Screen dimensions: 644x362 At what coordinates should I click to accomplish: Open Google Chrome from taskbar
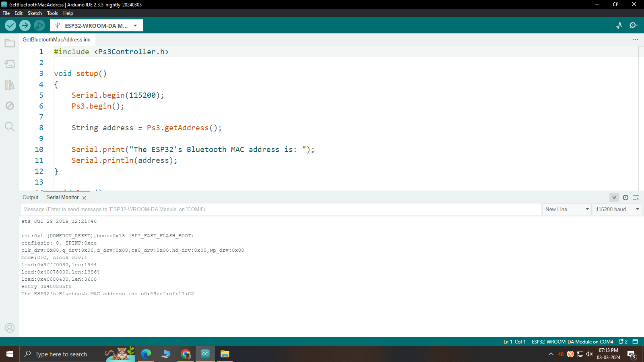coord(186,354)
